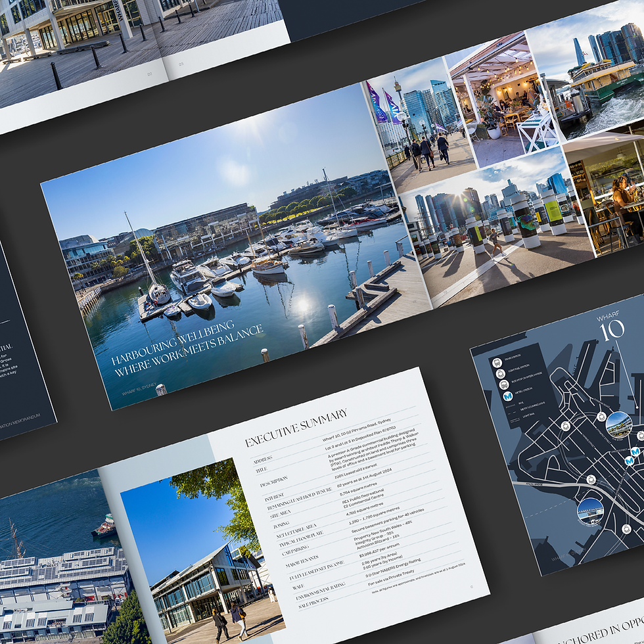
Task: Click the large marina photograph
Action: coord(235,246)
